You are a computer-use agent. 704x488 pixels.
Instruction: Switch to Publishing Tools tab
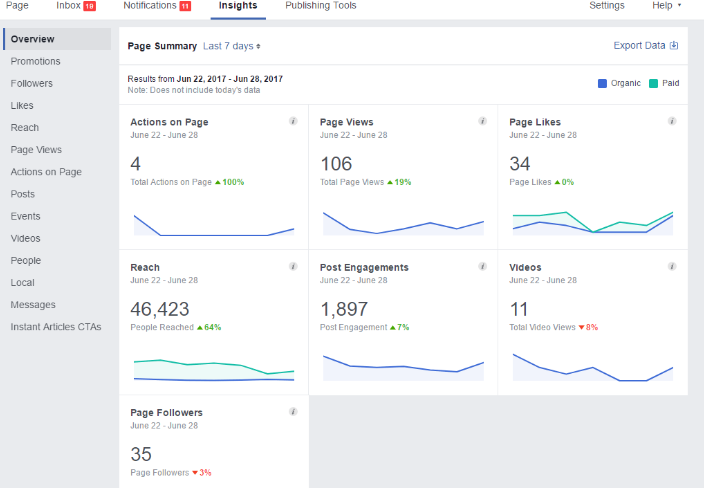321,5
